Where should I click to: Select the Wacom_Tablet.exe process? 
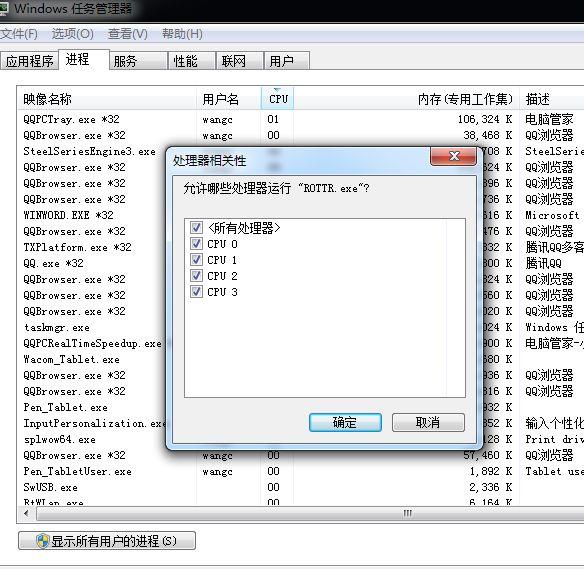pyautogui.click(x=72, y=359)
